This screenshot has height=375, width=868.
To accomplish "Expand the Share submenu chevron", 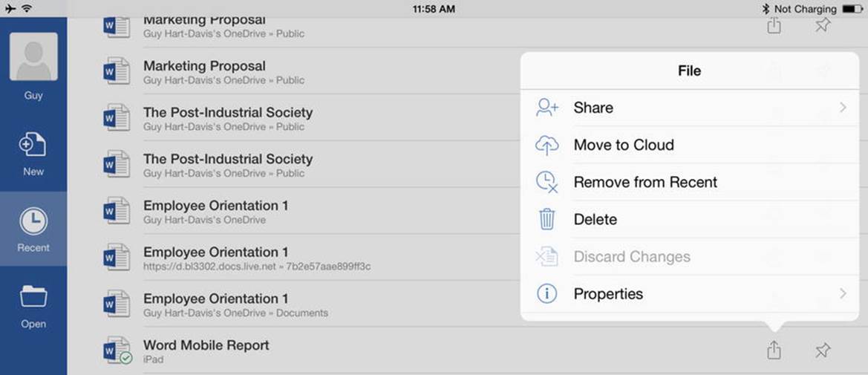I will (843, 108).
